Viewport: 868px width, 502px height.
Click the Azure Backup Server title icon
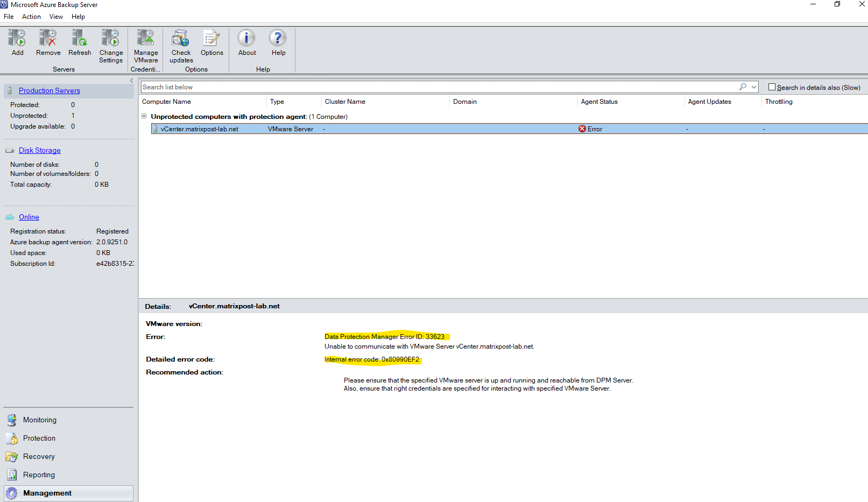[4, 4]
